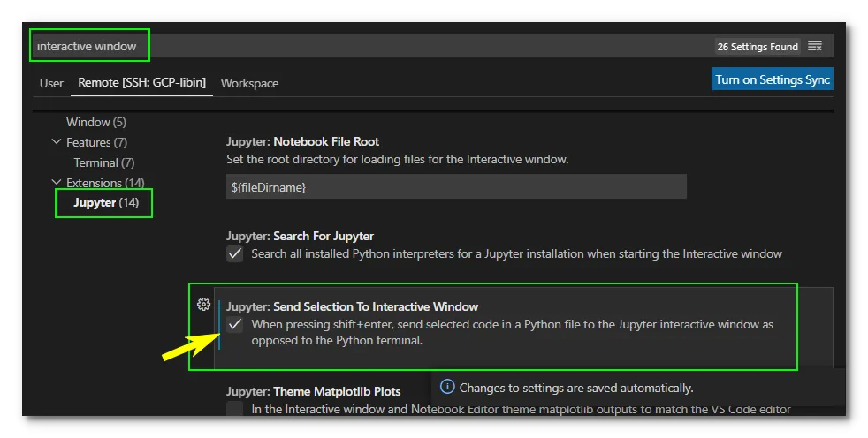Click the 26 Settings Found badge
Screen dimensions: 868x438
758,47
